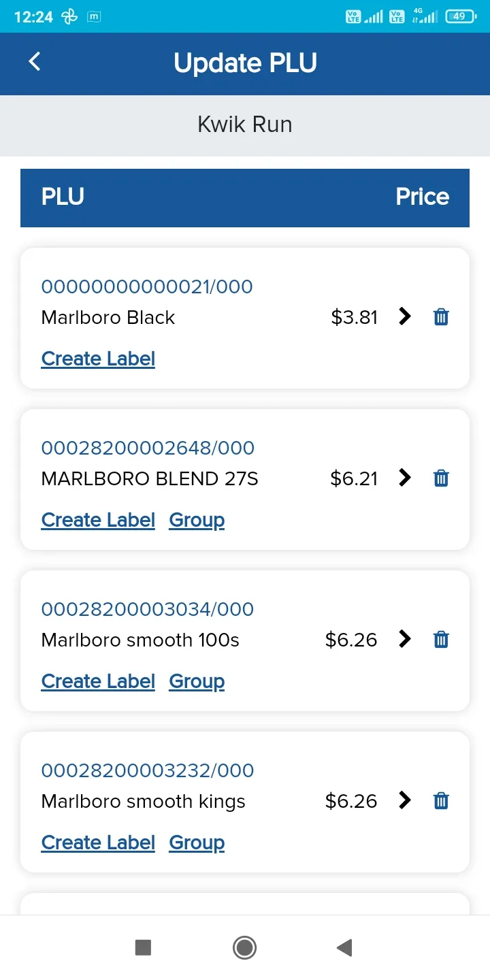This screenshot has height=980, width=490.
Task: Open Group link for MARLBORO BLEND 27S
Action: 197,520
